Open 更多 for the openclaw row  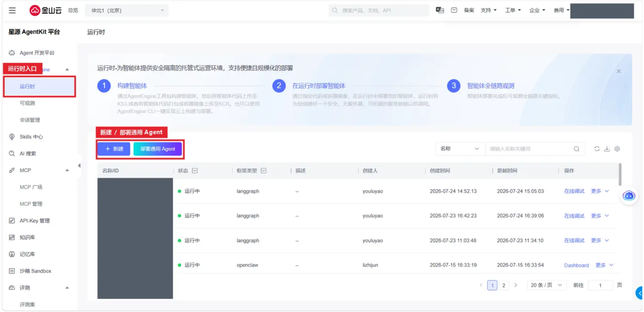pos(604,265)
